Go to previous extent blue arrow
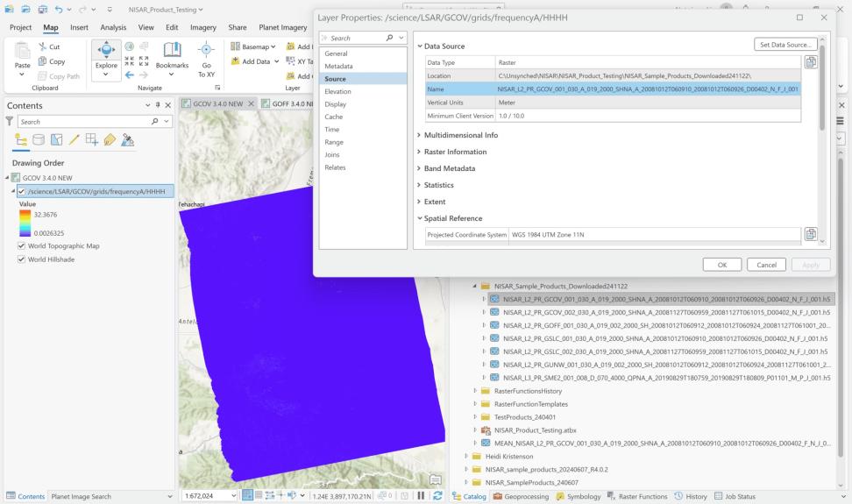 pyautogui.click(x=130, y=75)
